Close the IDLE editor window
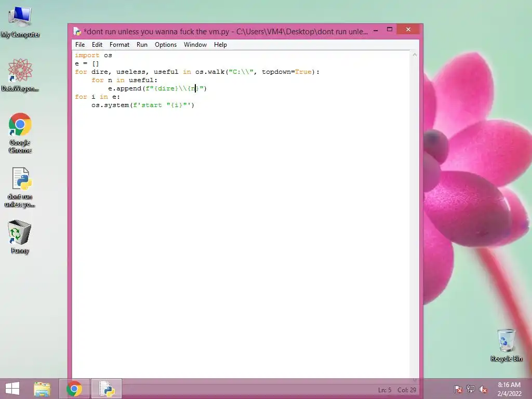This screenshot has width=532, height=399. click(x=408, y=30)
